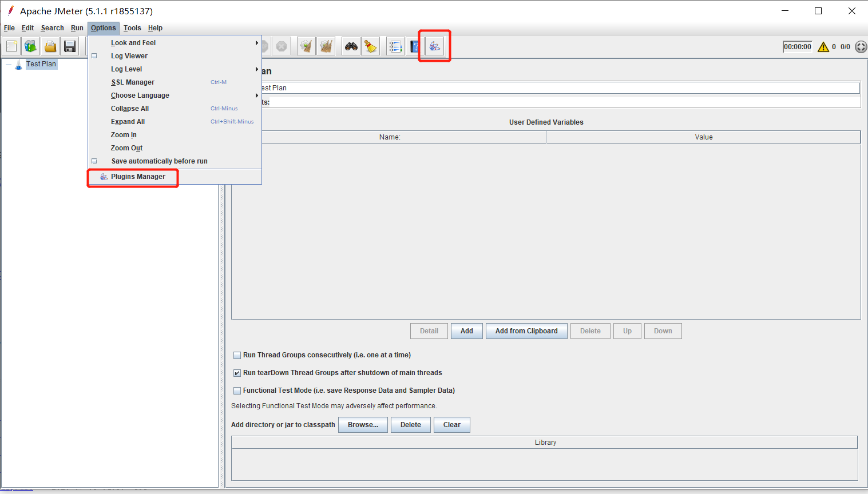Expand the Look and Feel submenu
Screen dimensions: 868x494
coord(175,43)
